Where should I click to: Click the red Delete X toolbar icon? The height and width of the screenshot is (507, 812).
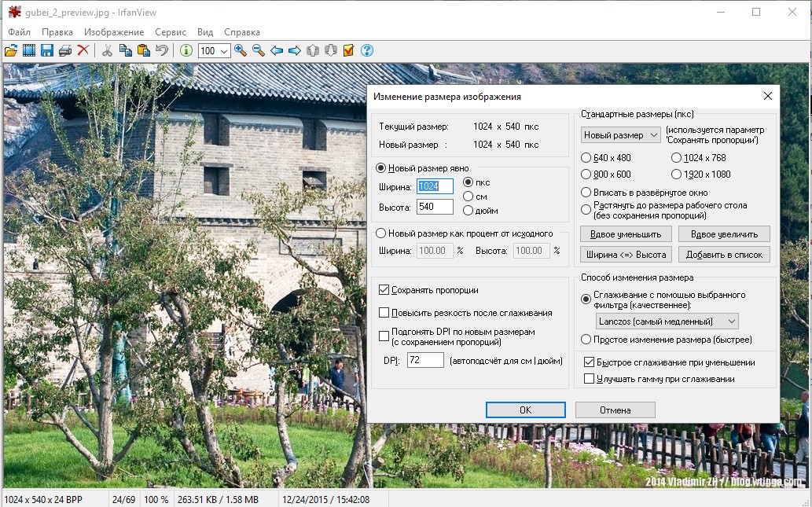83,50
